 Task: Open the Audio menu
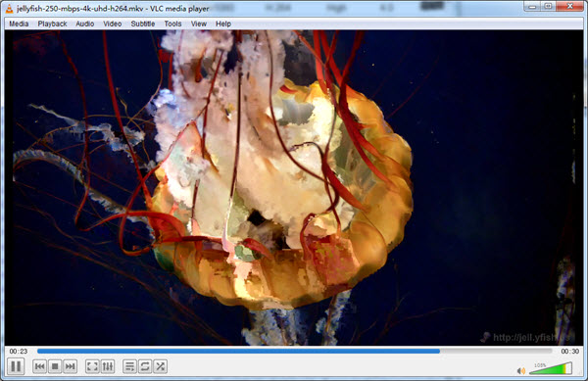coord(84,24)
